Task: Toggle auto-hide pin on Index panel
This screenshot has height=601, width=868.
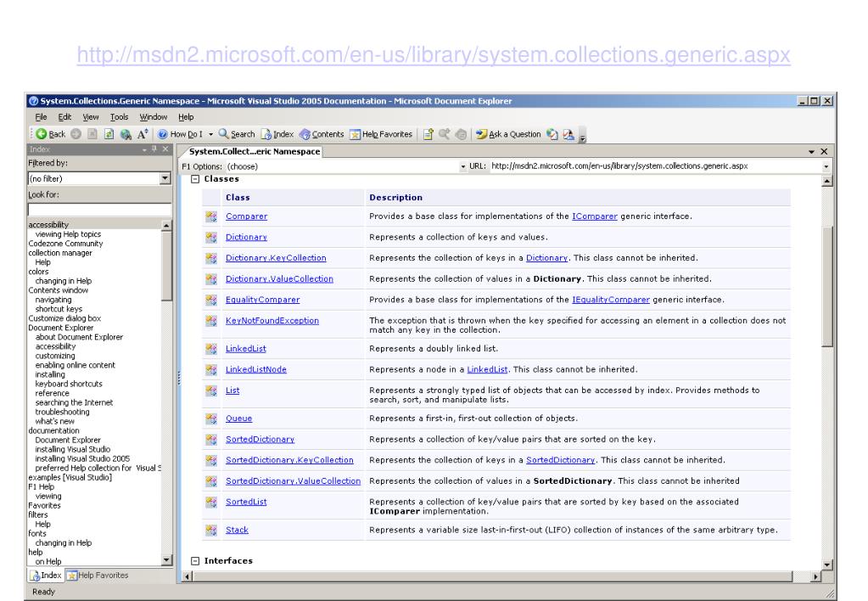Action: pyautogui.click(x=154, y=149)
